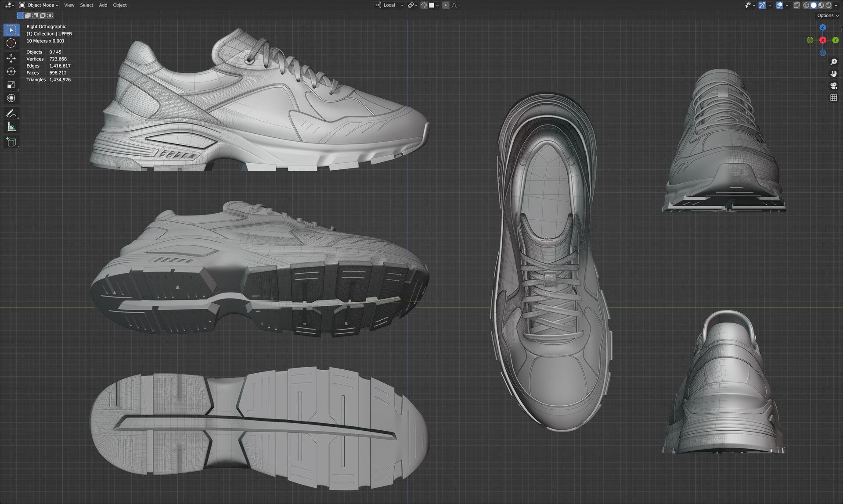
Task: Switch to rendered viewport shading
Action: coord(829,5)
